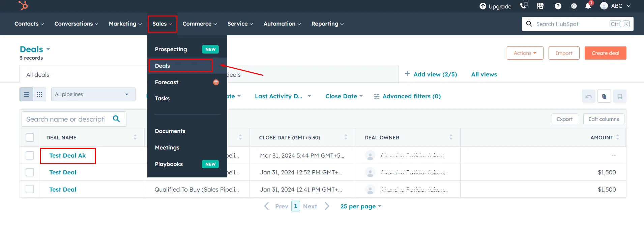Expand the Contacts nav menu
The width and height of the screenshot is (644, 237).
click(29, 24)
